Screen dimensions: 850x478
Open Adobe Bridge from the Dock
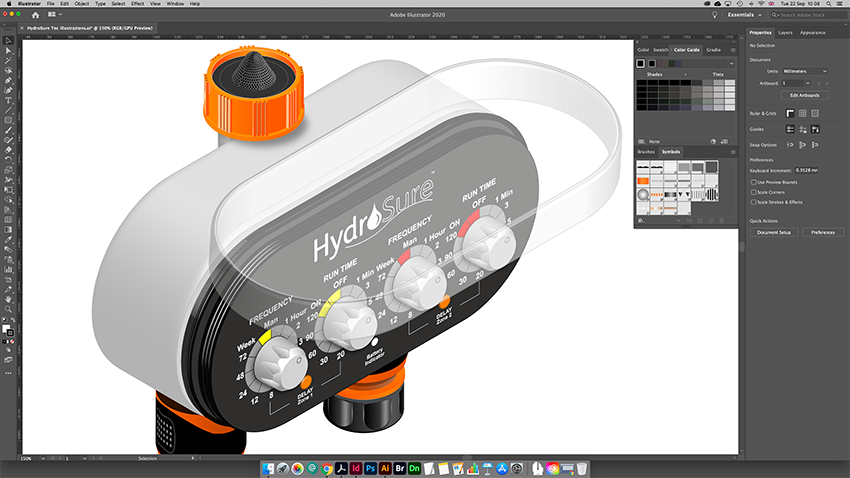[x=400, y=469]
